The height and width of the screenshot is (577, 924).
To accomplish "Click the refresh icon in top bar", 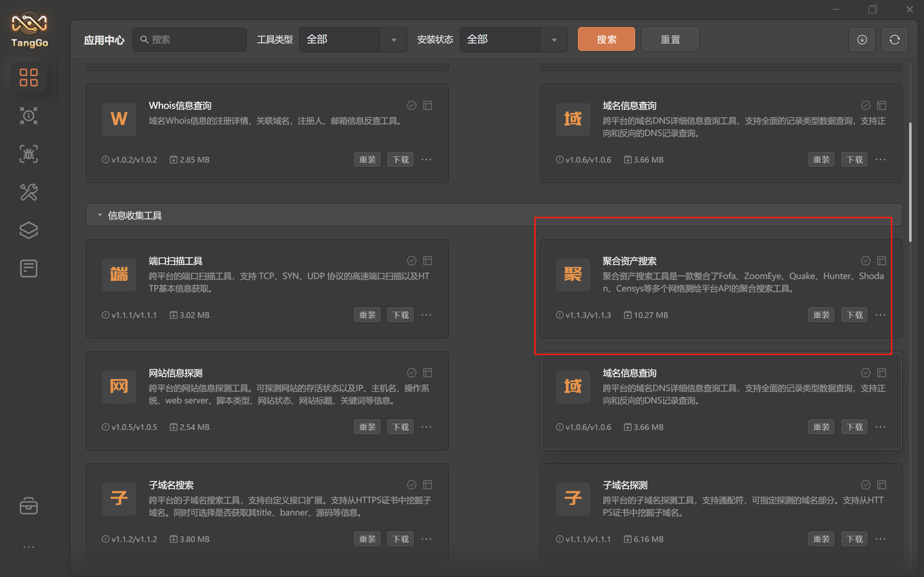I will point(894,39).
